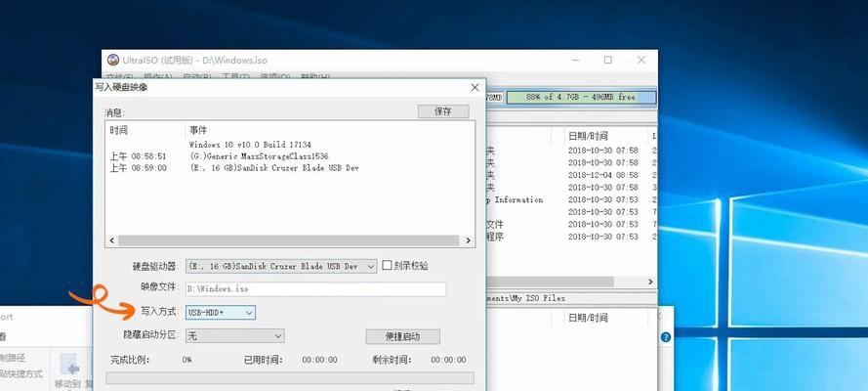Click the 便捷启动 button
Screen dimensions: 868x391
pos(402,336)
